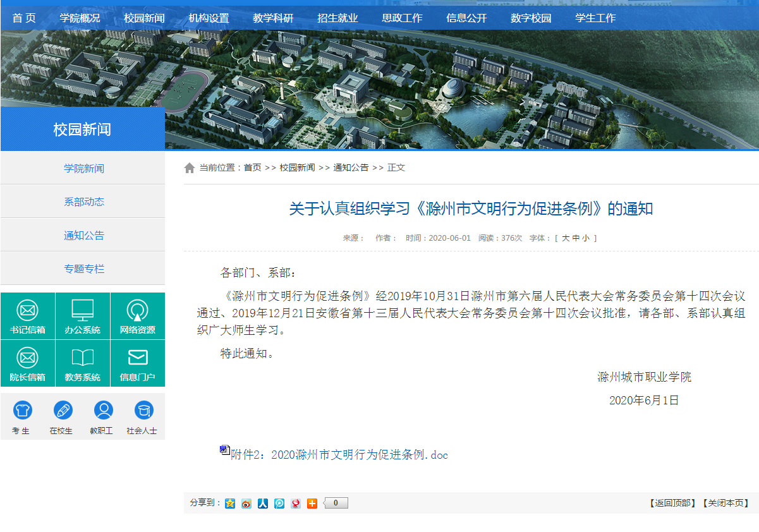Download the 2020滁州市文明行为促进条例.doc attachment
Screen dimensions: 759x532
(340, 455)
